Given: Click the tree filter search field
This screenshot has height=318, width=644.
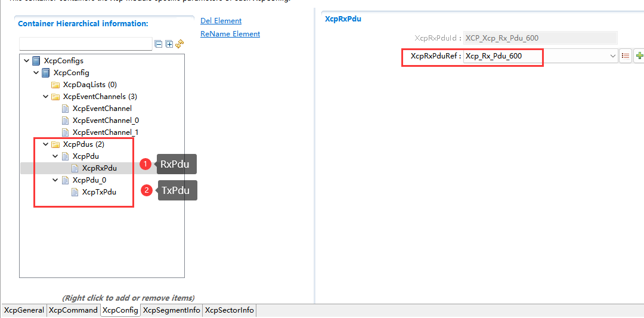Looking at the screenshot, I should (86, 44).
